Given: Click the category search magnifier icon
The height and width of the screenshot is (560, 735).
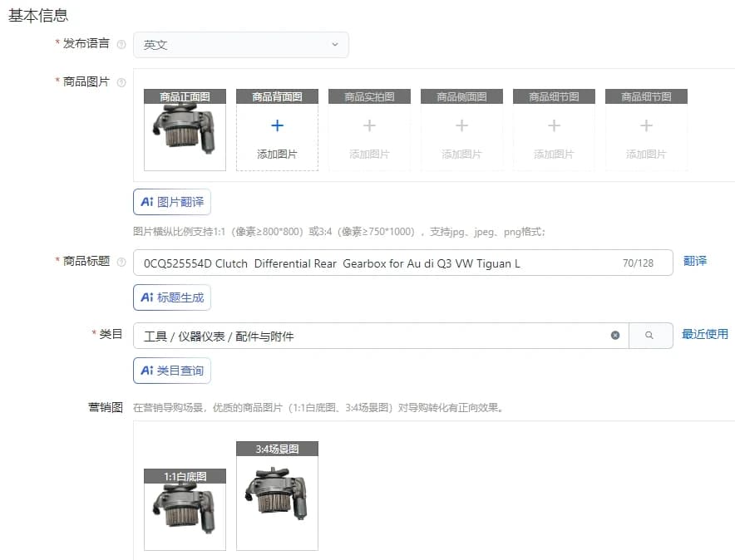Looking at the screenshot, I should pos(649,335).
